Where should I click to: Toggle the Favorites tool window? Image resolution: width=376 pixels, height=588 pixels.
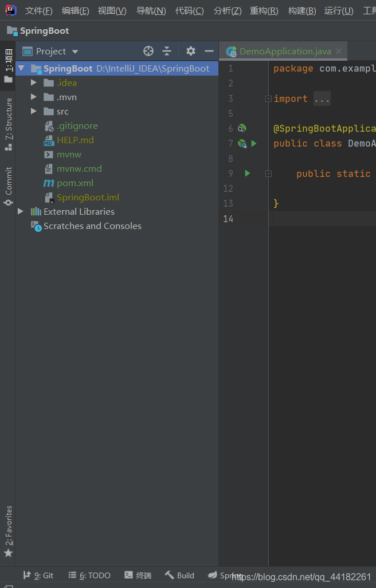pos(8,531)
